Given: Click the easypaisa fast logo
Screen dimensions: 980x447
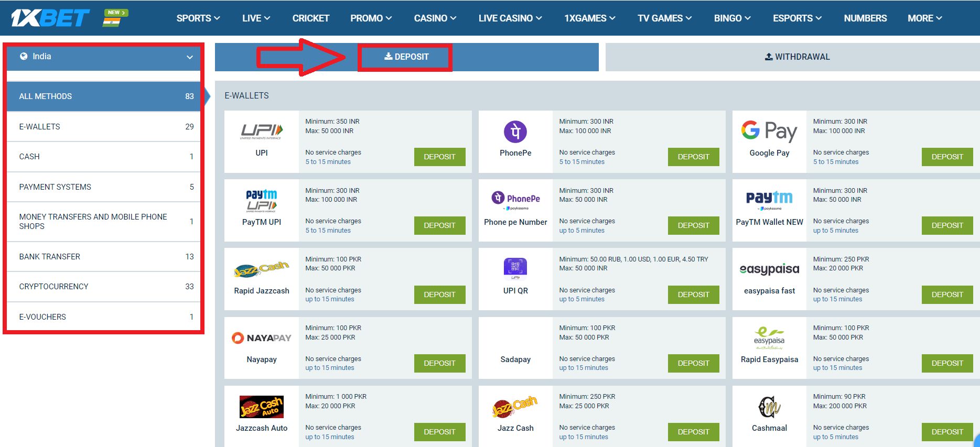Looking at the screenshot, I should click(769, 269).
